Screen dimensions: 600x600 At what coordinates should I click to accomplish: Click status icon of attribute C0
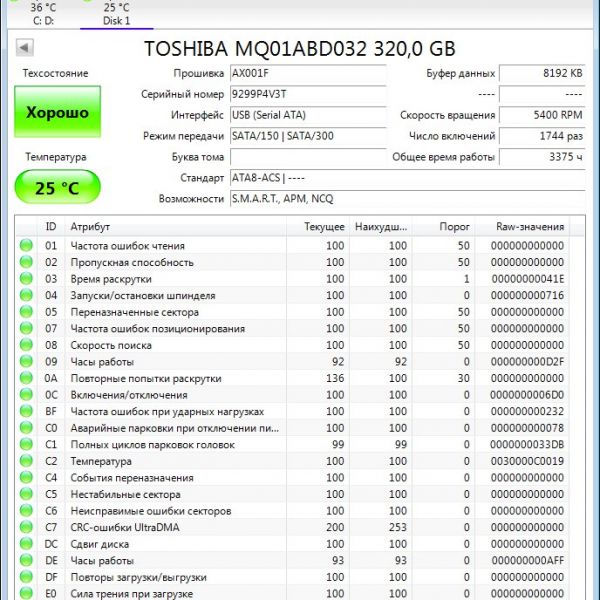26,428
